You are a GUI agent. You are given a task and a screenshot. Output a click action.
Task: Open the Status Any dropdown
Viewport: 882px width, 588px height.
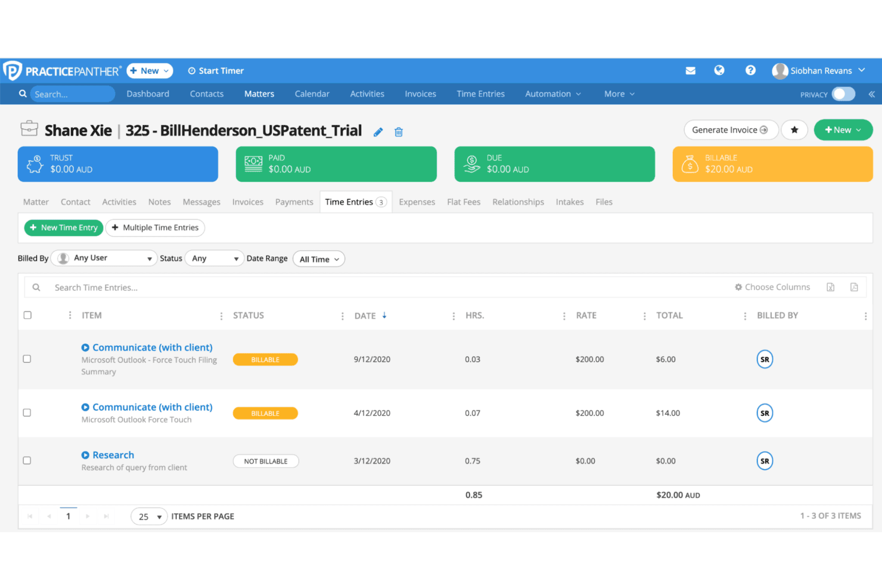215,258
